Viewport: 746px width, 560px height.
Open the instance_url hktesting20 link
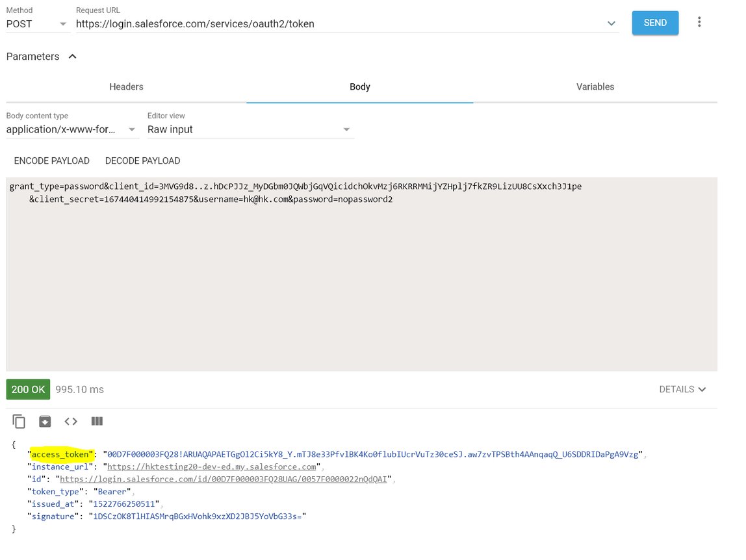(x=212, y=466)
